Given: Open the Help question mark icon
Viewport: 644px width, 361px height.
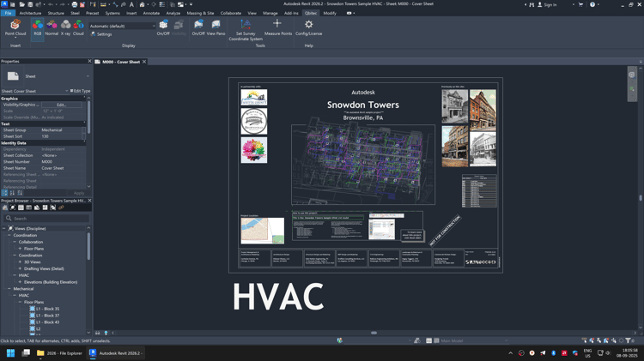Looking at the screenshot, I should click(592, 4).
